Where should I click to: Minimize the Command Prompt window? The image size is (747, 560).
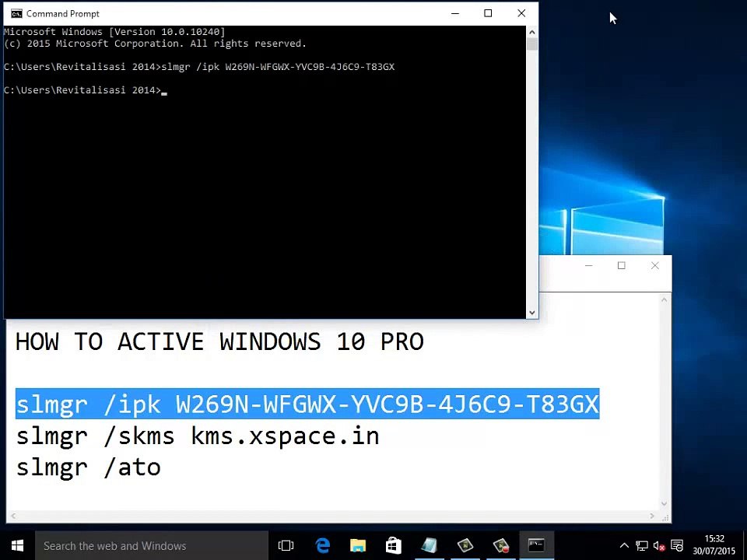tap(455, 13)
